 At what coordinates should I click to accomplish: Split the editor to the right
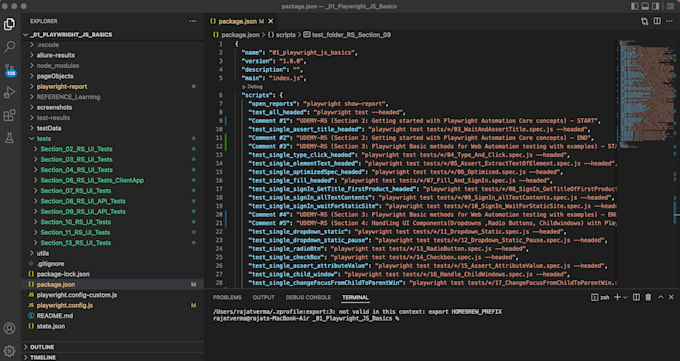(657, 21)
